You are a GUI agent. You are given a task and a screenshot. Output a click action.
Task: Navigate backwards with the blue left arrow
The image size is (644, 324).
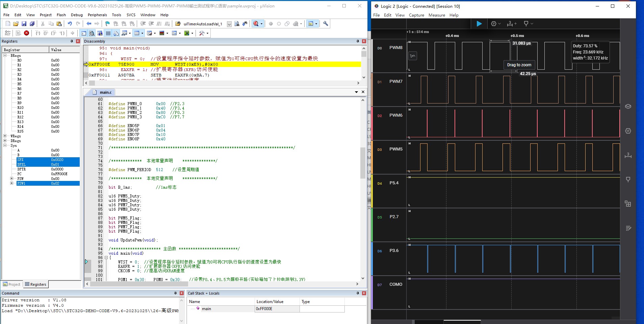click(89, 24)
